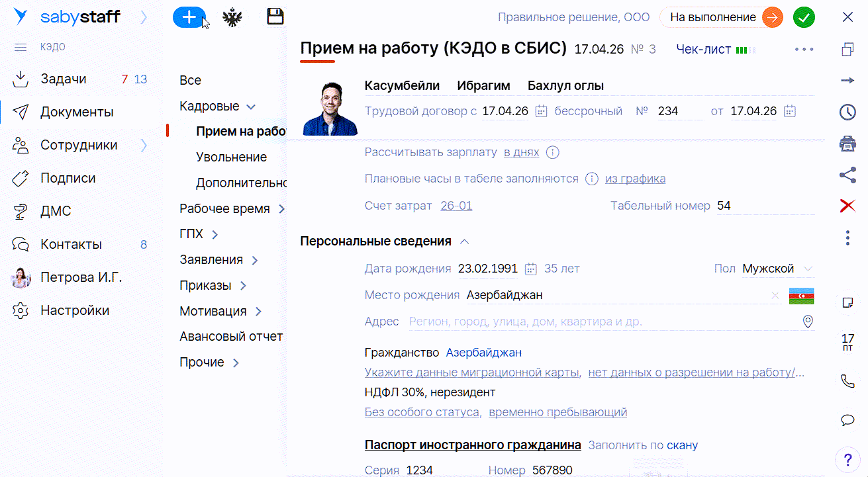
Task: Click the save floppy disk icon
Action: coord(275,17)
